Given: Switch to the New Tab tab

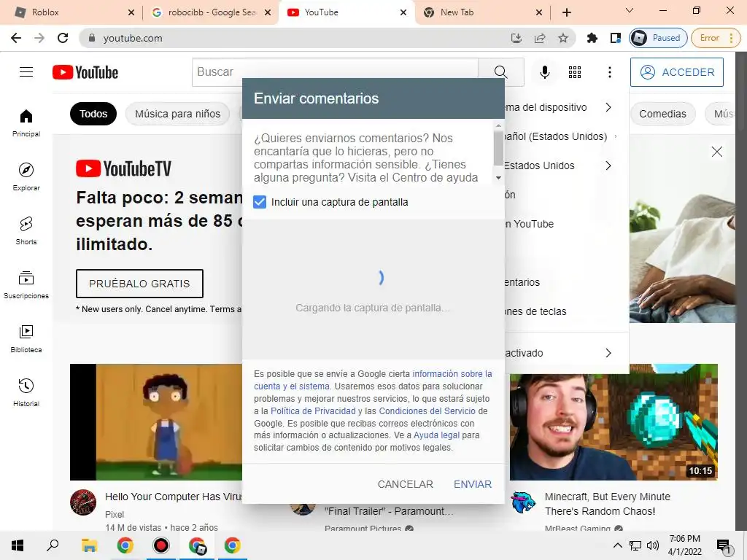Looking at the screenshot, I should click(x=483, y=12).
